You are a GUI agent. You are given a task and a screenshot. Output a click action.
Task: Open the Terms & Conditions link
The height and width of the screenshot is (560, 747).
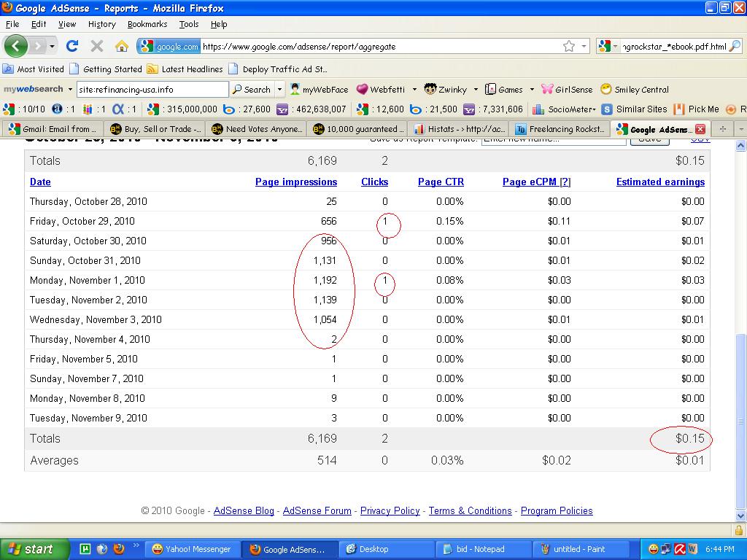coord(471,511)
